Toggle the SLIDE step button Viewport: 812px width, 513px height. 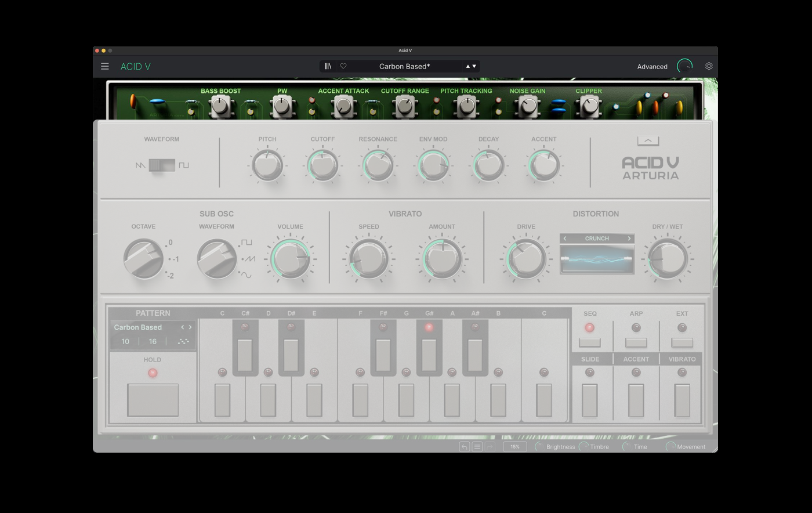(x=590, y=400)
